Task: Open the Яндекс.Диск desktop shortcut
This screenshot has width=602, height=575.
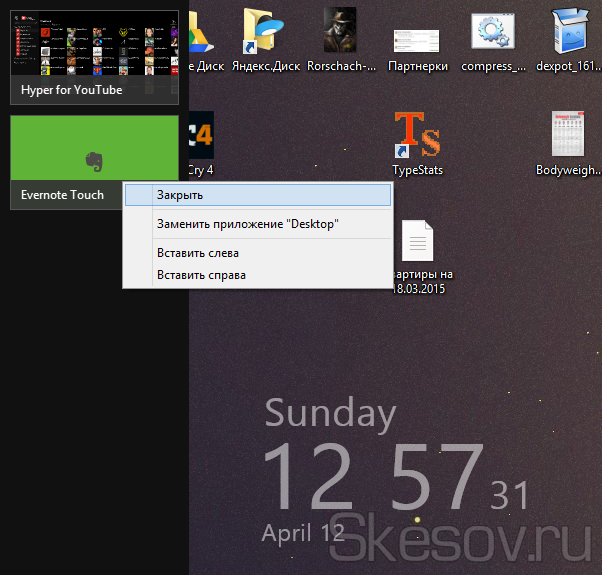Action: click(265, 35)
